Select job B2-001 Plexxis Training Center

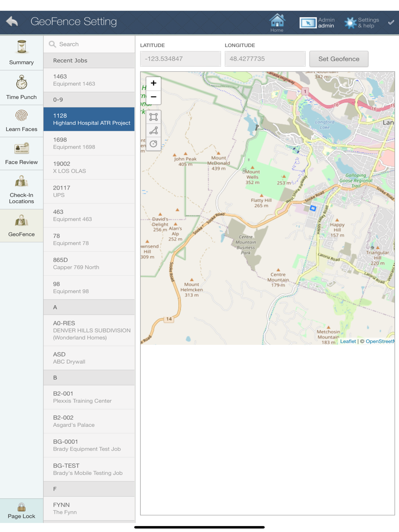pos(89,397)
